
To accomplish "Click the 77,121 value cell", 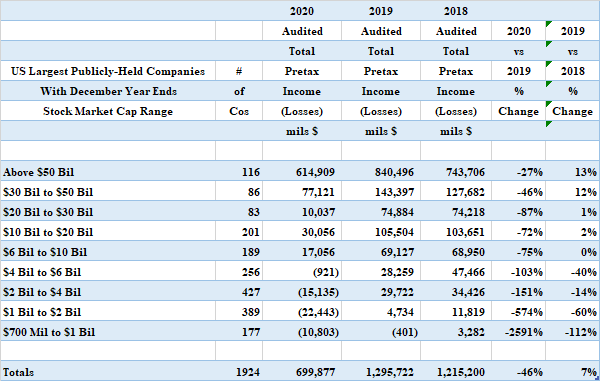I will point(318,192).
